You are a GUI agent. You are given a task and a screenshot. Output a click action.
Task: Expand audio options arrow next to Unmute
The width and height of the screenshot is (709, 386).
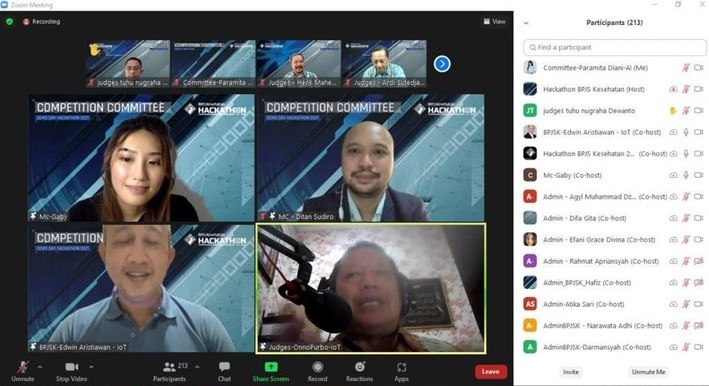pos(40,367)
